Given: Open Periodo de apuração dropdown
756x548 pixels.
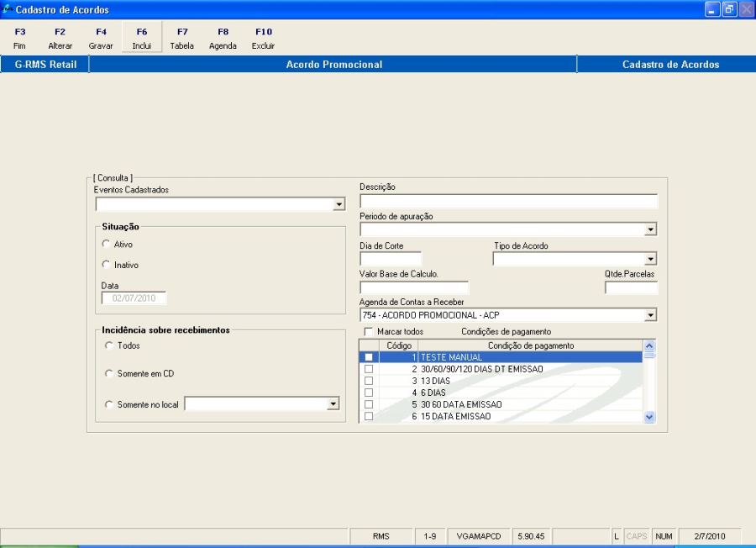Looking at the screenshot, I should (x=650, y=229).
